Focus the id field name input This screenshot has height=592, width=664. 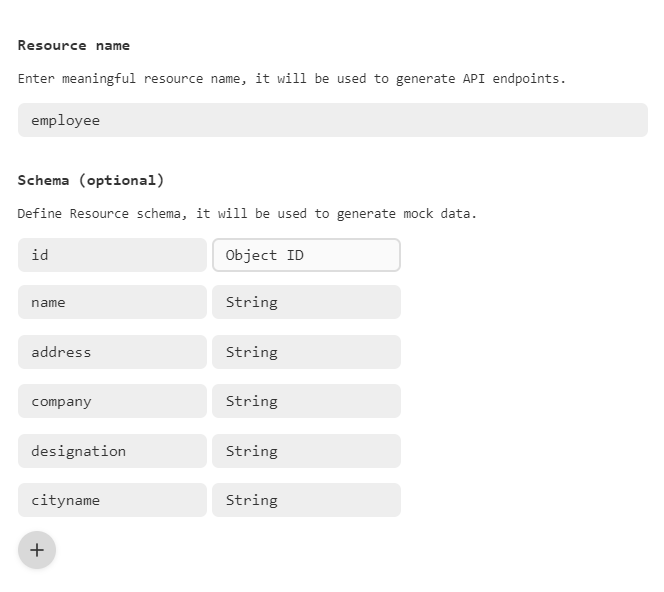coord(112,255)
